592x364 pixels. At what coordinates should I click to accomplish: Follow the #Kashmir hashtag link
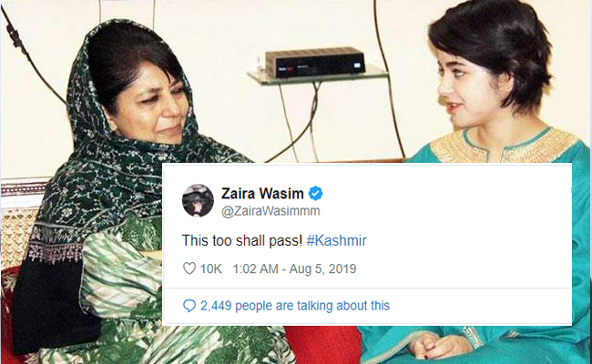(x=336, y=240)
